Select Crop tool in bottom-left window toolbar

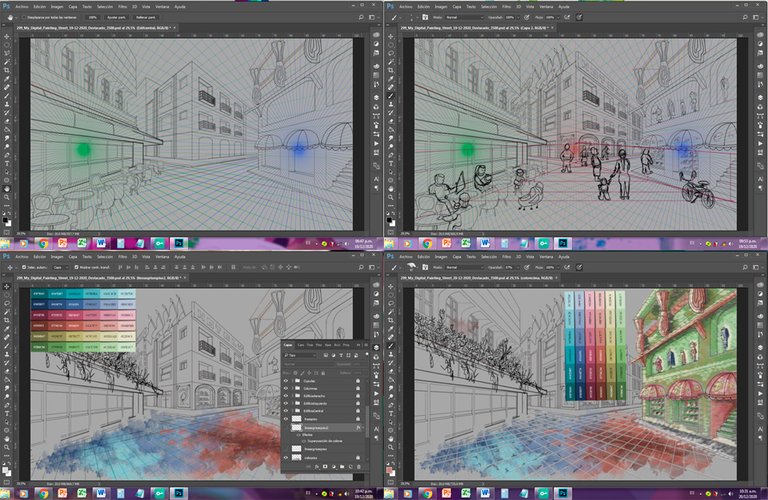(7, 320)
